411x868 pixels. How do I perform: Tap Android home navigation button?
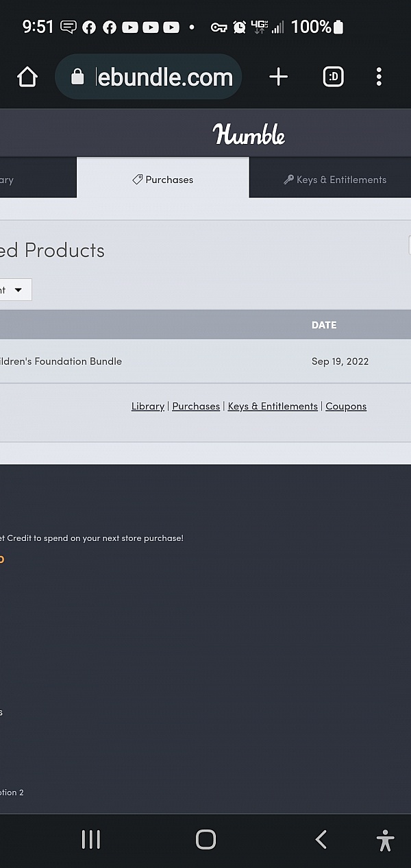tap(206, 839)
